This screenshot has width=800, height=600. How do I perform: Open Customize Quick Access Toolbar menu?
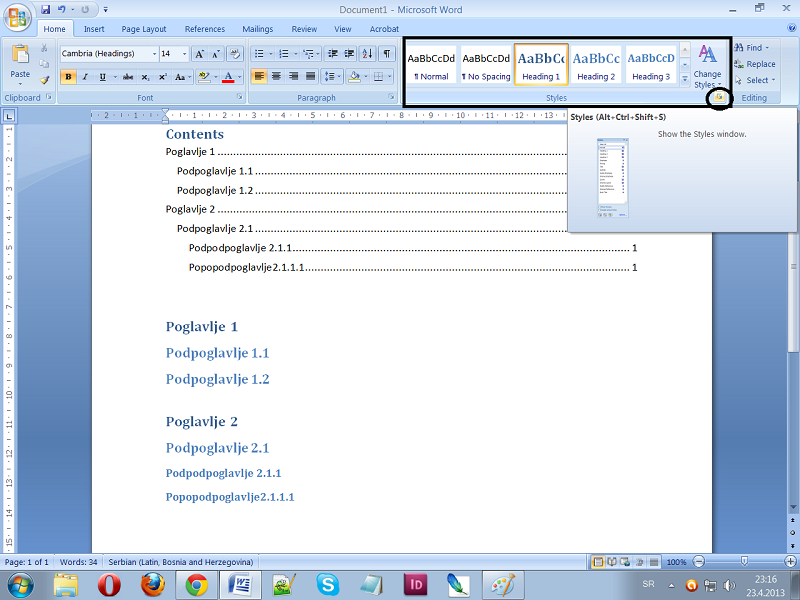click(106, 9)
